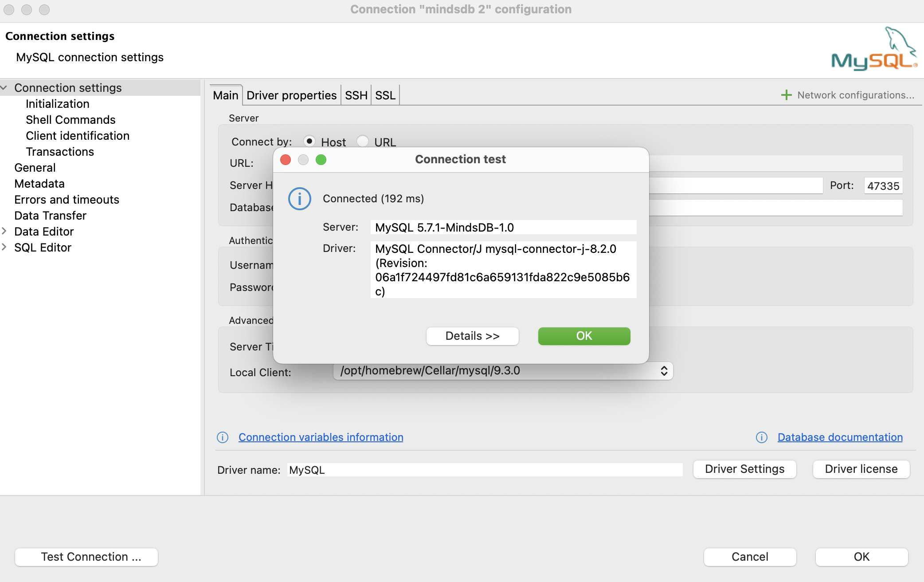924x582 pixels.
Task: Click the info icon beside Database documentation
Action: click(x=761, y=437)
